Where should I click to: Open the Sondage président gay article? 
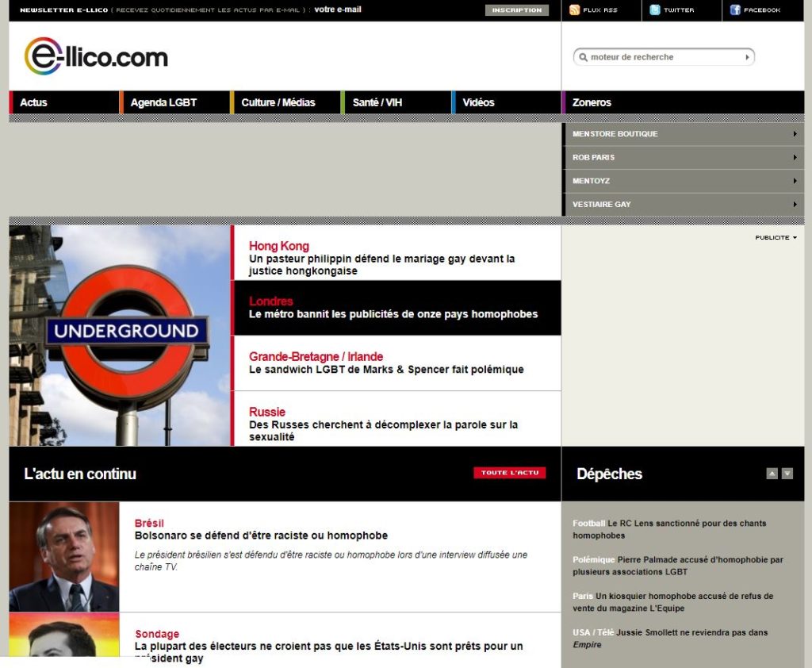[x=328, y=652]
